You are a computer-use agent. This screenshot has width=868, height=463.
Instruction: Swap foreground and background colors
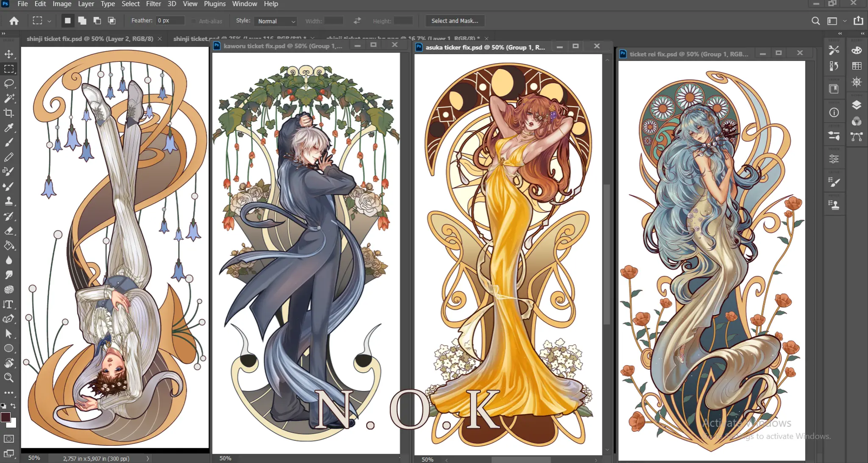tap(14, 406)
